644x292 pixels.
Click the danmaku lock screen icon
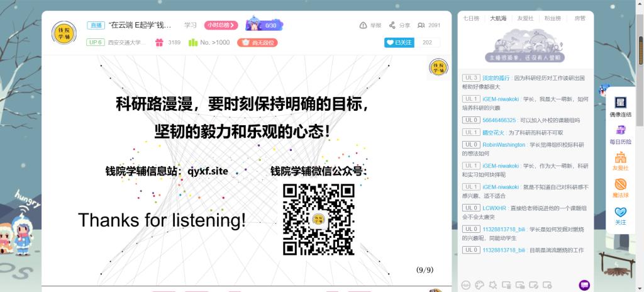click(x=520, y=284)
